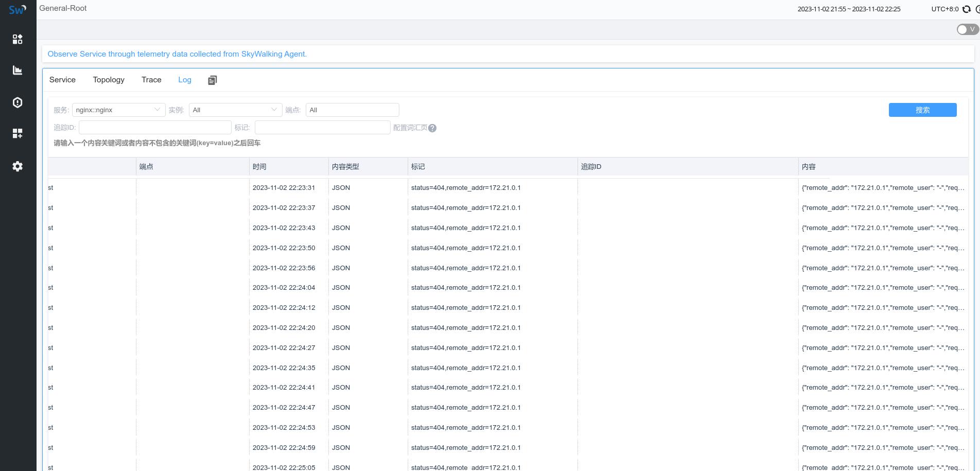The width and height of the screenshot is (980, 471).
Task: Click the info icon at top right
Action: coord(977,9)
